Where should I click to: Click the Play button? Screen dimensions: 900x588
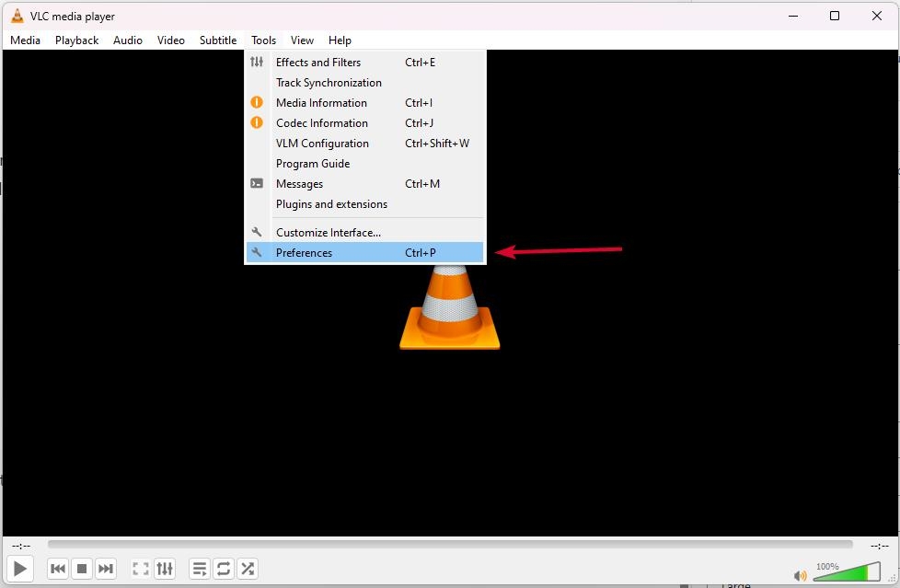point(19,569)
